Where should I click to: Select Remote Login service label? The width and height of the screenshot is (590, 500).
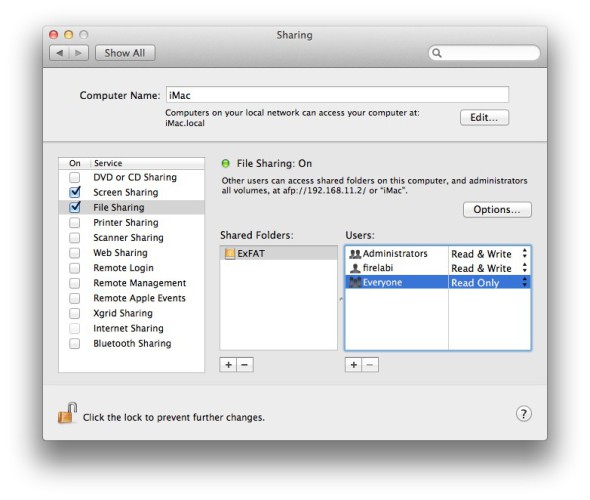pos(123,268)
